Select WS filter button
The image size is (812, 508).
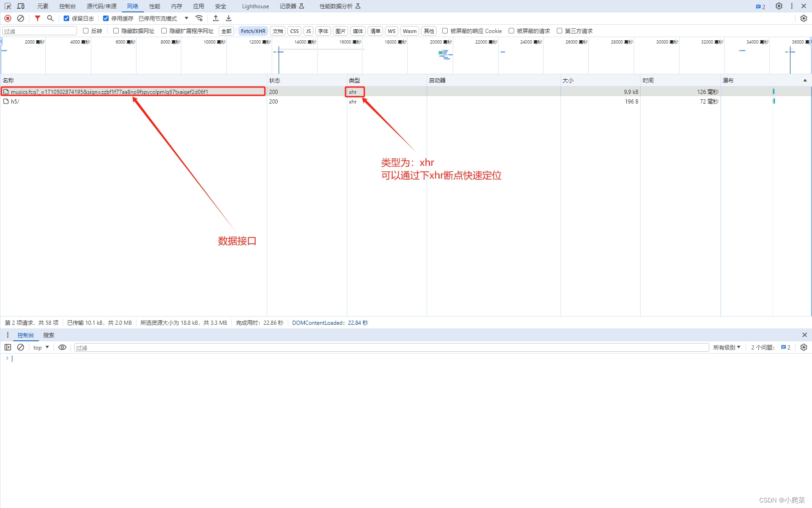391,31
